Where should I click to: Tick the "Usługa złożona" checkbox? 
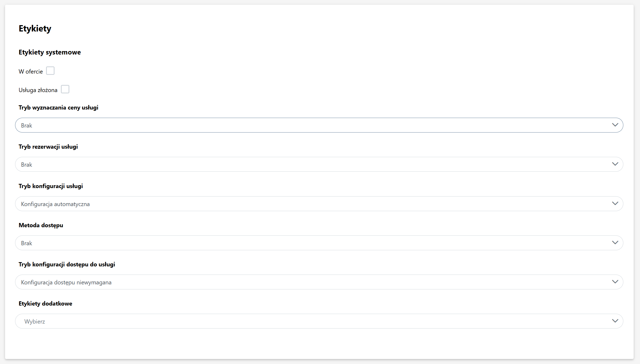(x=65, y=89)
